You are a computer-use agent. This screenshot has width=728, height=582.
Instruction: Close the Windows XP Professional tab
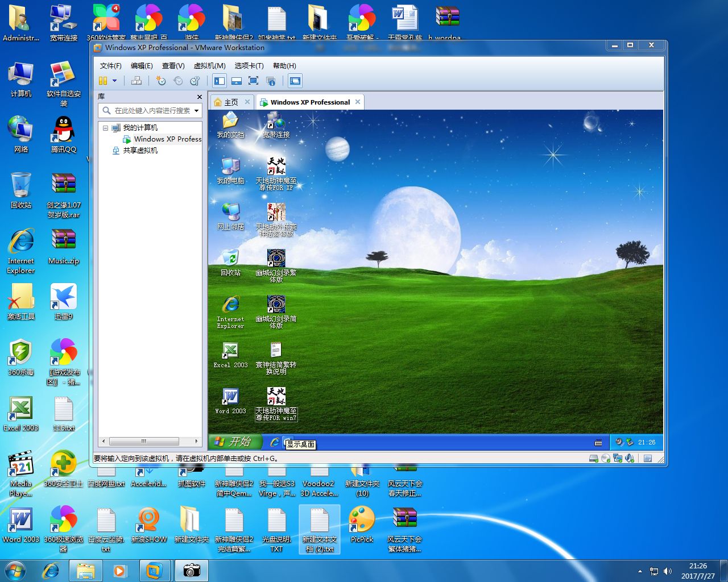click(358, 102)
